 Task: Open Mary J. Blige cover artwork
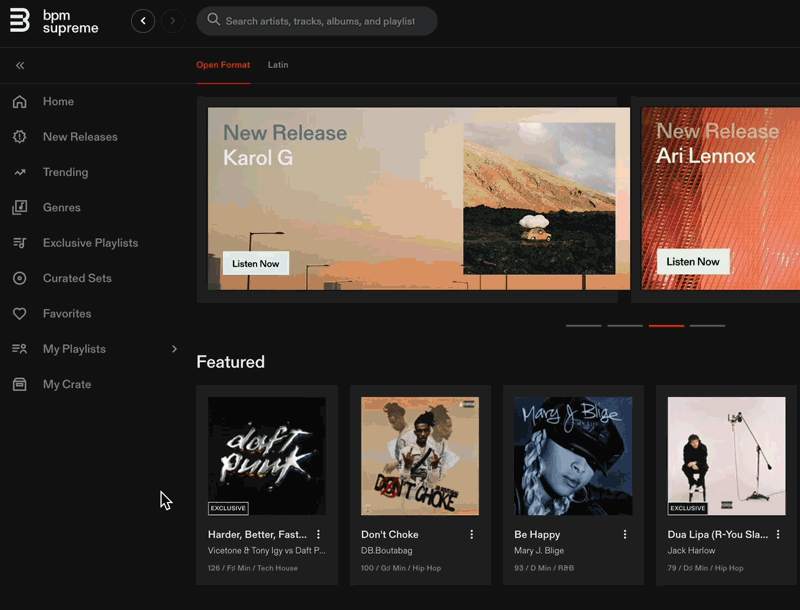pyautogui.click(x=573, y=456)
